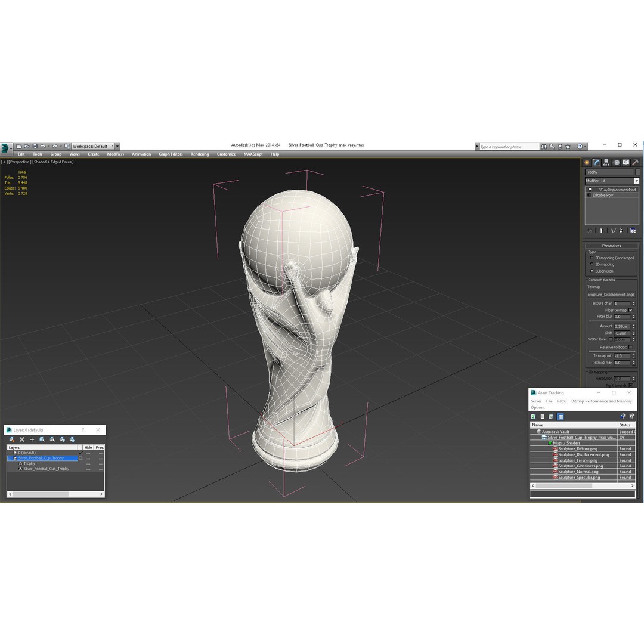Viewport: 644px width, 644px height.
Task: Click Status Log icon in Asset Tracking
Action: (x=542, y=416)
